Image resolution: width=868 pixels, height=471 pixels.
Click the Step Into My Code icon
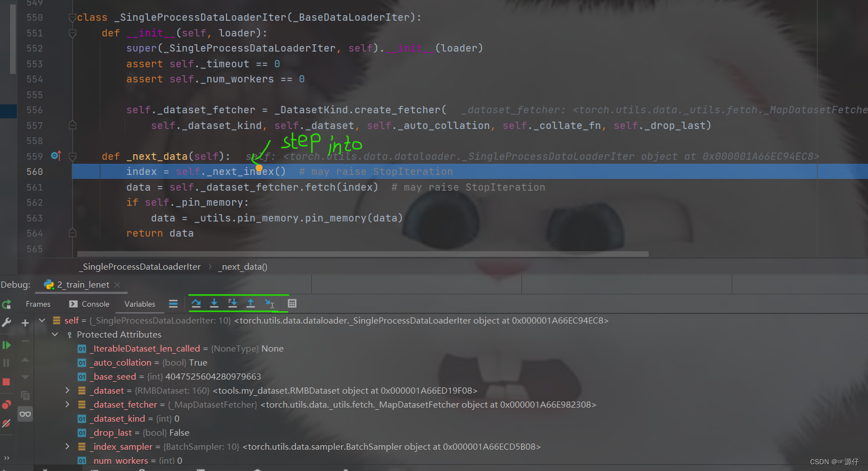point(233,303)
